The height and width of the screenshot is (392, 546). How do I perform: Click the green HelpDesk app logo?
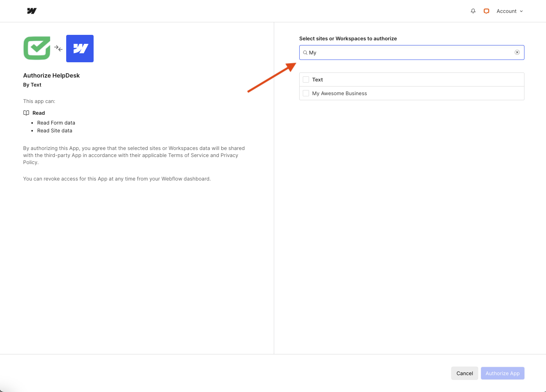(x=37, y=48)
